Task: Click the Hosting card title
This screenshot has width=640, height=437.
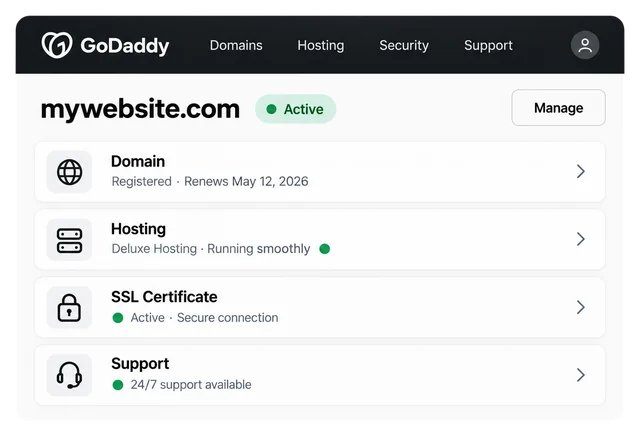Action: tap(138, 229)
